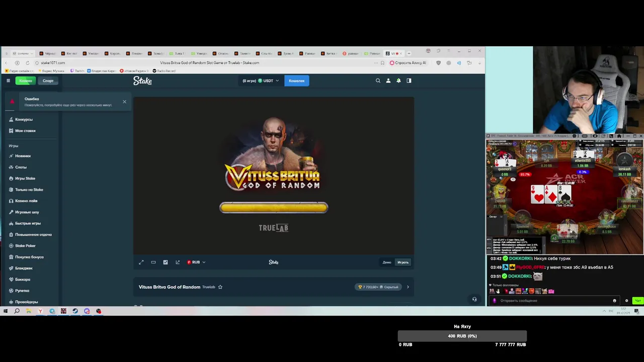Add Vituss Britva to favourites with the star
The width and height of the screenshot is (644, 362).
220,287
